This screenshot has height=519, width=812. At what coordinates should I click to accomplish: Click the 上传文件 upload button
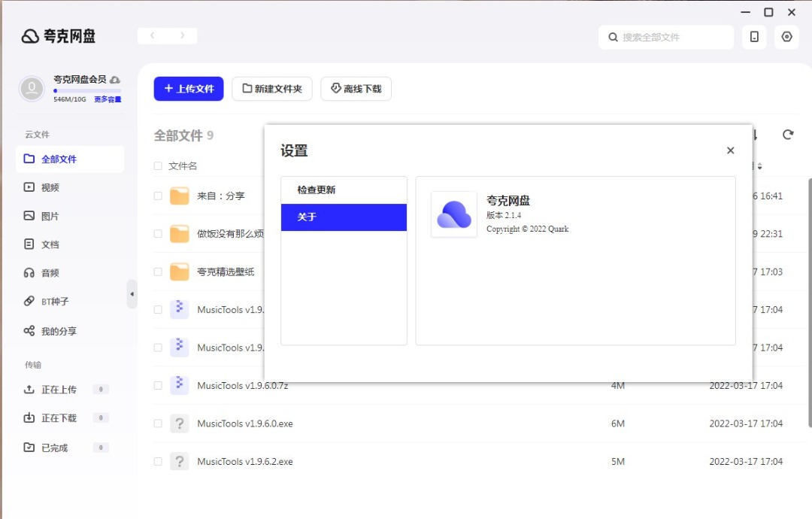coord(189,89)
